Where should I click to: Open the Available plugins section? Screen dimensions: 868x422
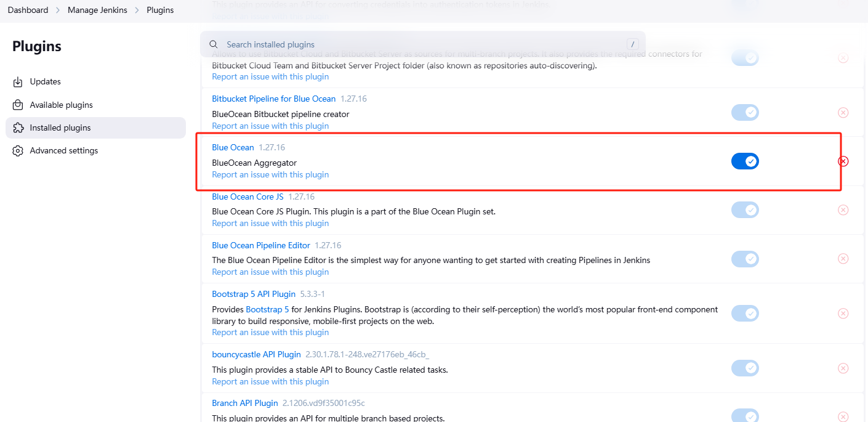click(95, 105)
